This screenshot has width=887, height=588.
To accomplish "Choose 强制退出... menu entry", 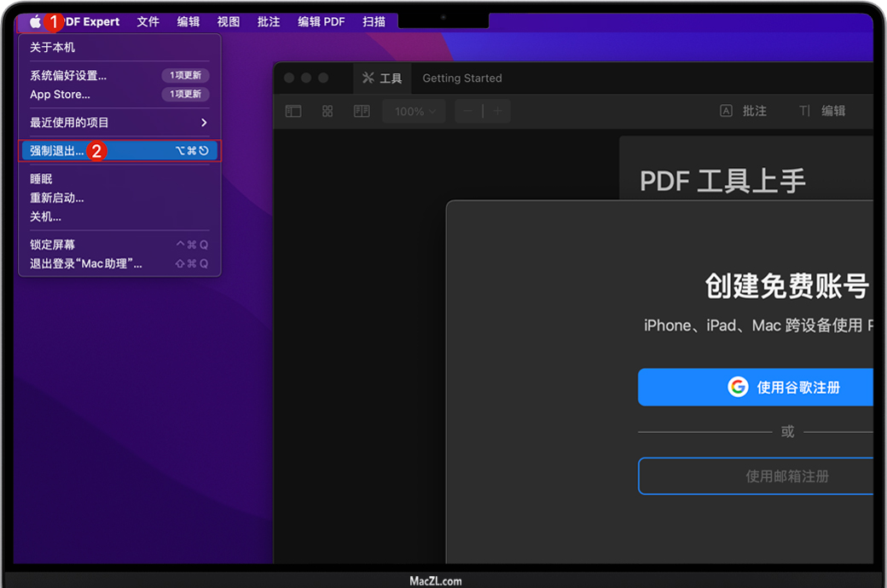I will point(119,150).
